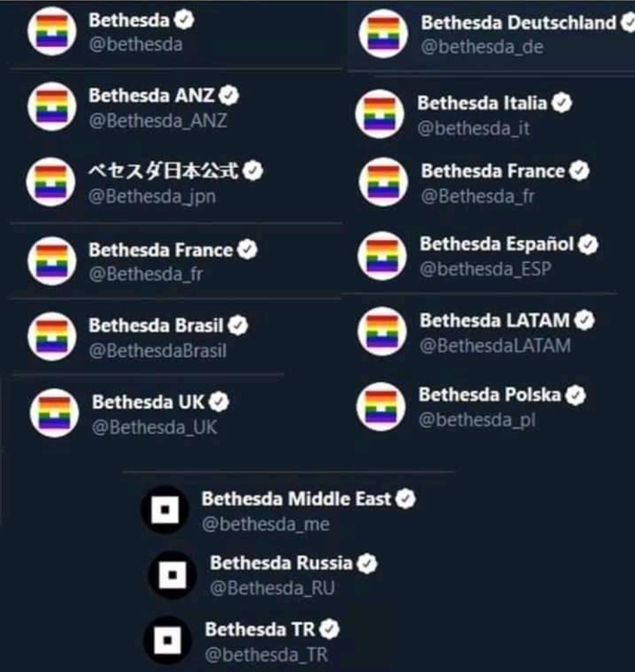This screenshot has width=635, height=672.
Task: Click the Bethesda TR avatar icon
Action: pyautogui.click(x=167, y=641)
